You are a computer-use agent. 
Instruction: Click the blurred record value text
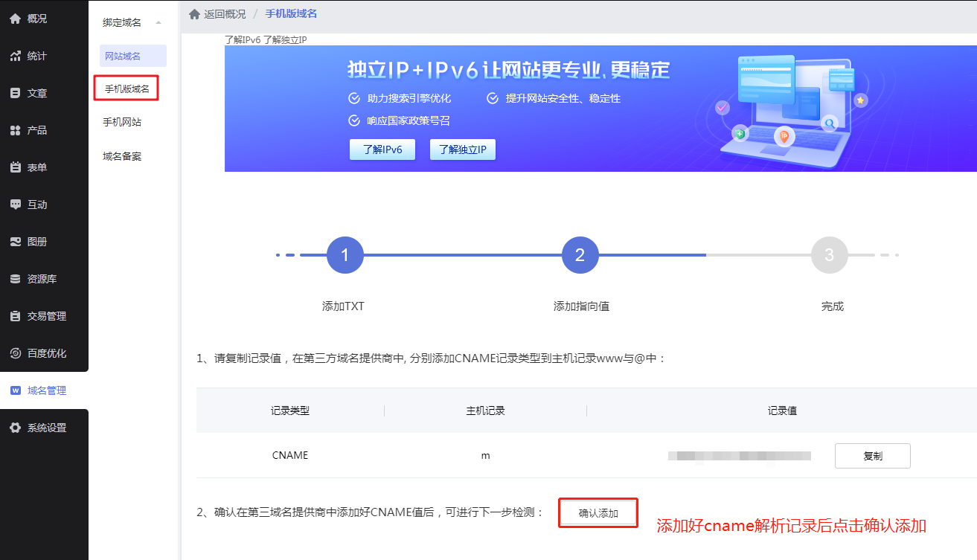click(739, 455)
